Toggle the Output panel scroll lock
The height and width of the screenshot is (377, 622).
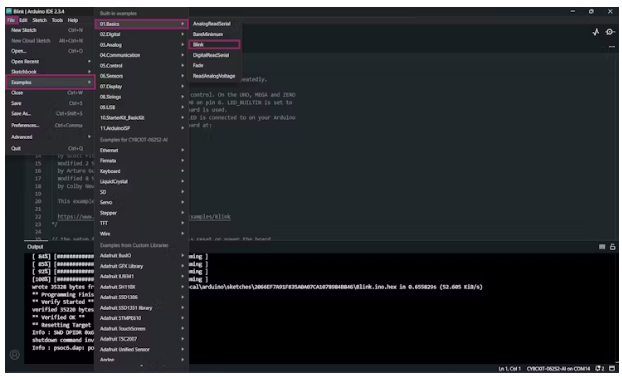pyautogui.click(x=612, y=247)
